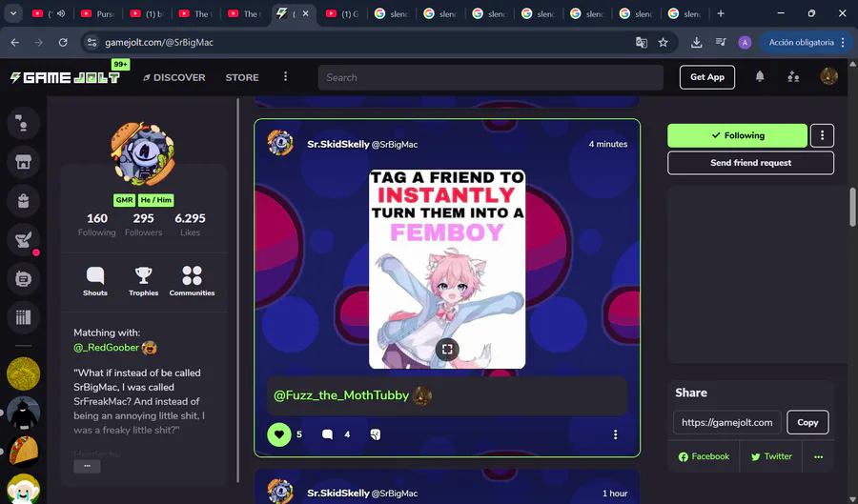
Task: Click the 6.295 Likes stat
Action: (190, 224)
